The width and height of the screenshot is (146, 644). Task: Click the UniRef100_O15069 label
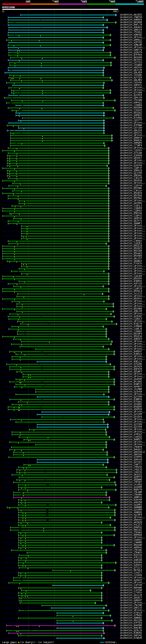[131, 392]
